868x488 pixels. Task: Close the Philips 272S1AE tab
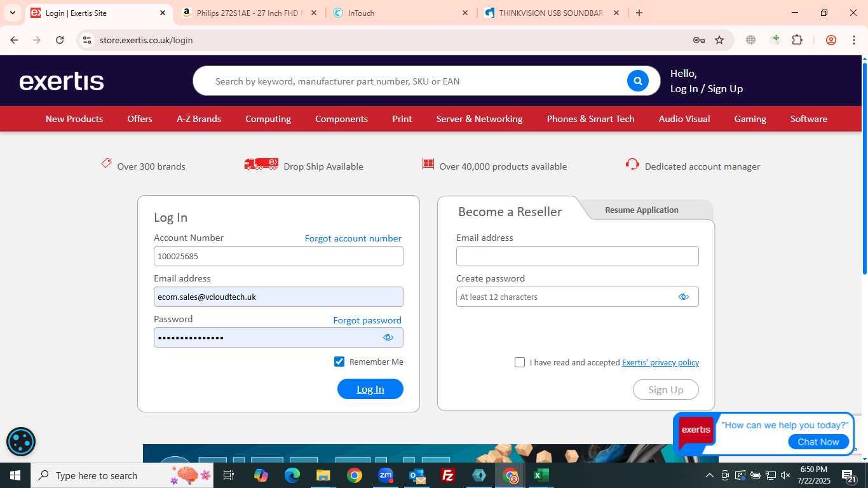(x=314, y=13)
